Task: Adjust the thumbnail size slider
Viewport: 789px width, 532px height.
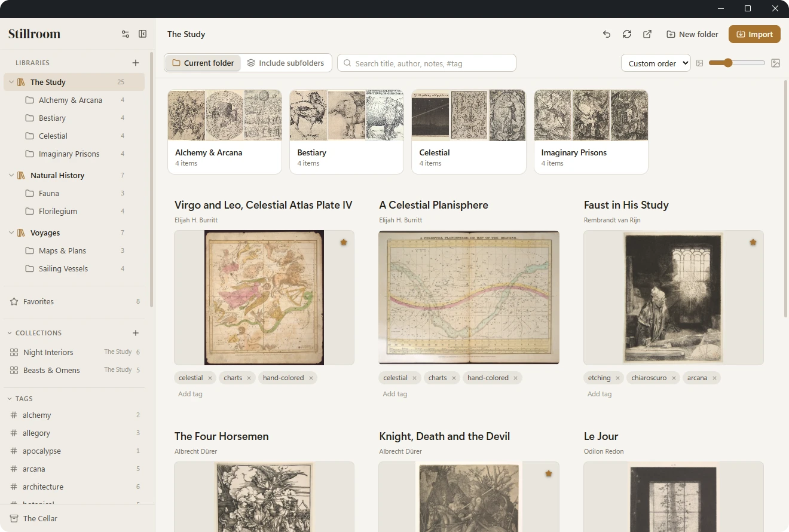Action: pyautogui.click(x=736, y=63)
